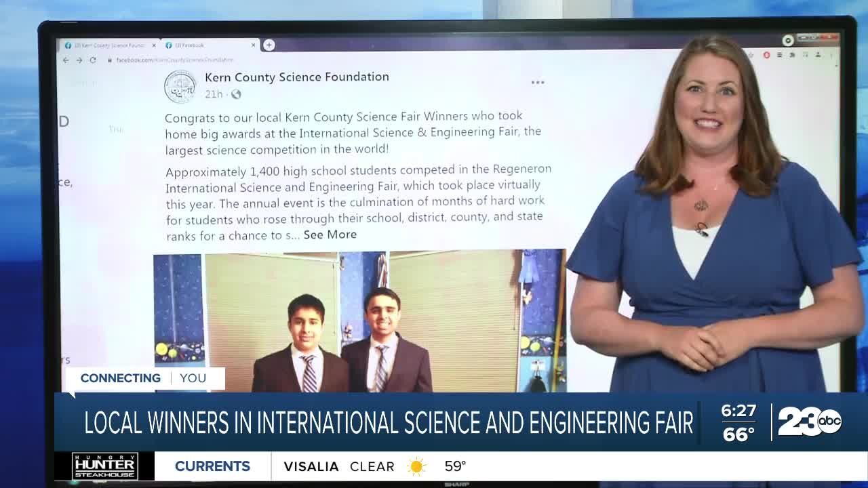Viewport: 868px width, 488px height.
Task: Click the 59° temperature in the ticker
Action: coord(455,466)
